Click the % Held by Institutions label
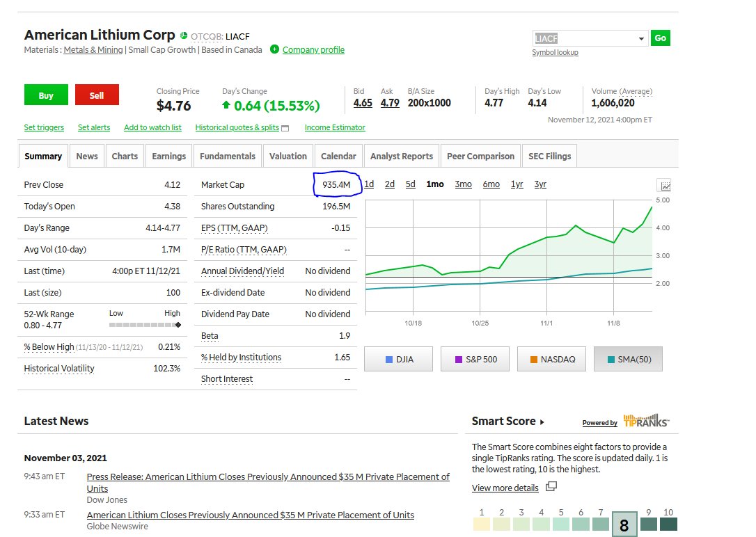 tap(241, 358)
